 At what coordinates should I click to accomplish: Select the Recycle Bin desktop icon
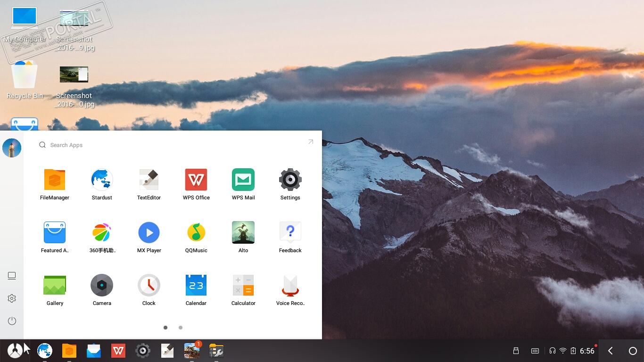click(25, 80)
